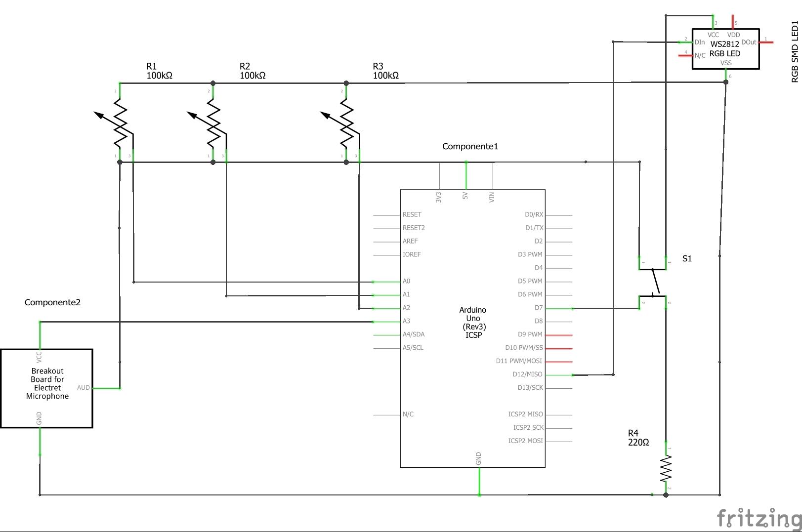This screenshot has width=802, height=532.
Task: Click the 3V3 pin label
Action: [438, 198]
